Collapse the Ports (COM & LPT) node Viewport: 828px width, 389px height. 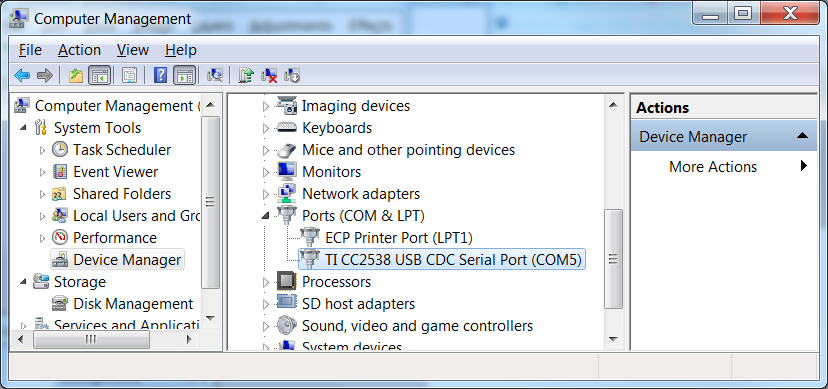tap(266, 215)
